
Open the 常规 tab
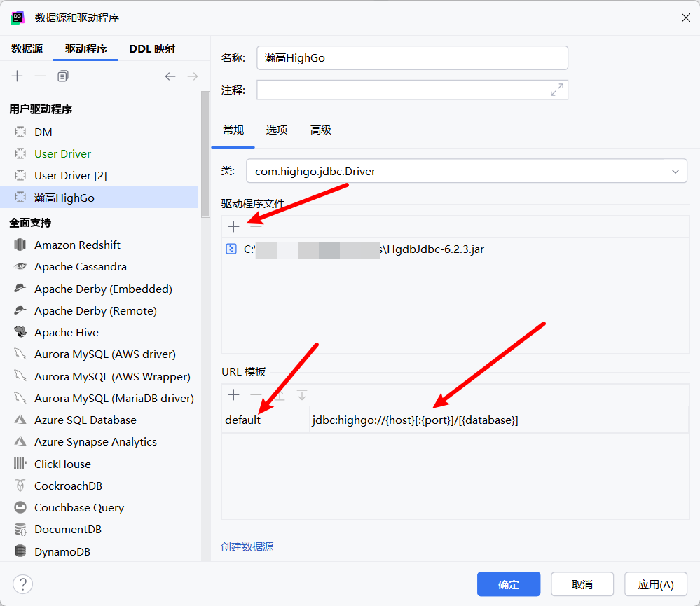[233, 130]
